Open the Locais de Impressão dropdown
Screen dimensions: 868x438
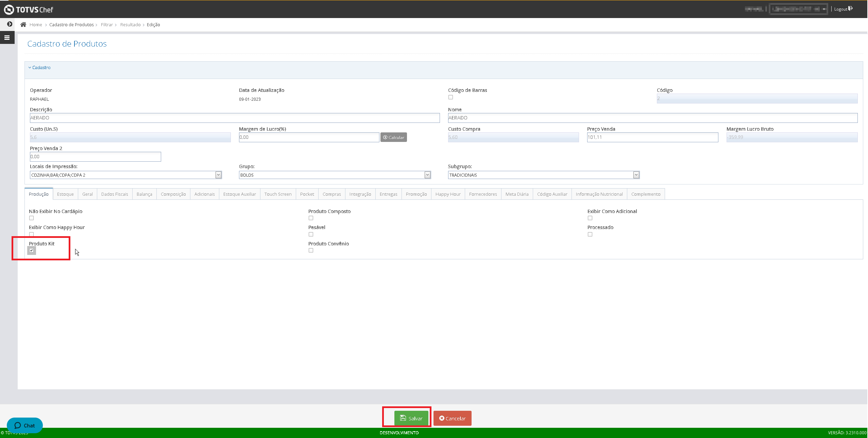click(218, 175)
